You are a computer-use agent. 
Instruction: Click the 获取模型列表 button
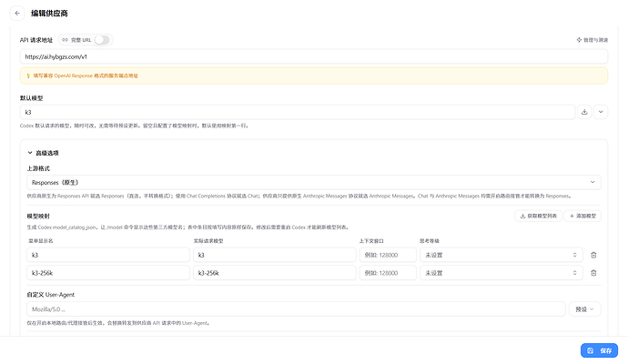(x=538, y=216)
